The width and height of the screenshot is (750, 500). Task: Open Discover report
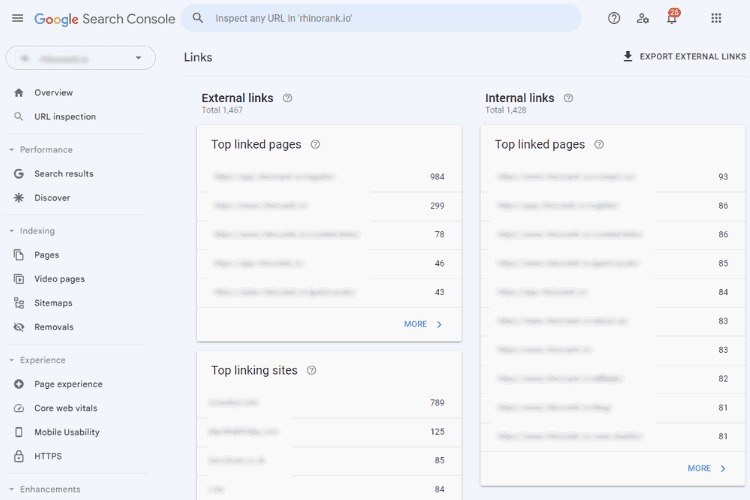(52, 198)
